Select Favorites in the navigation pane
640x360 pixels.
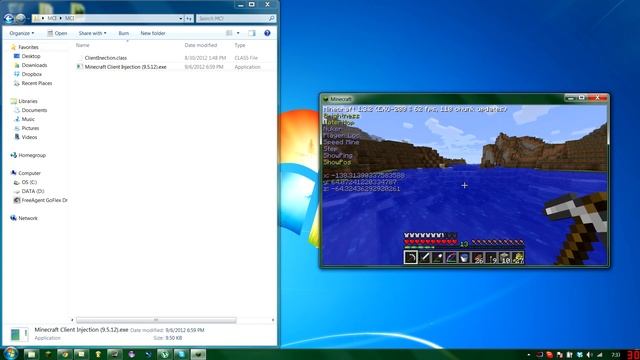click(x=28, y=47)
